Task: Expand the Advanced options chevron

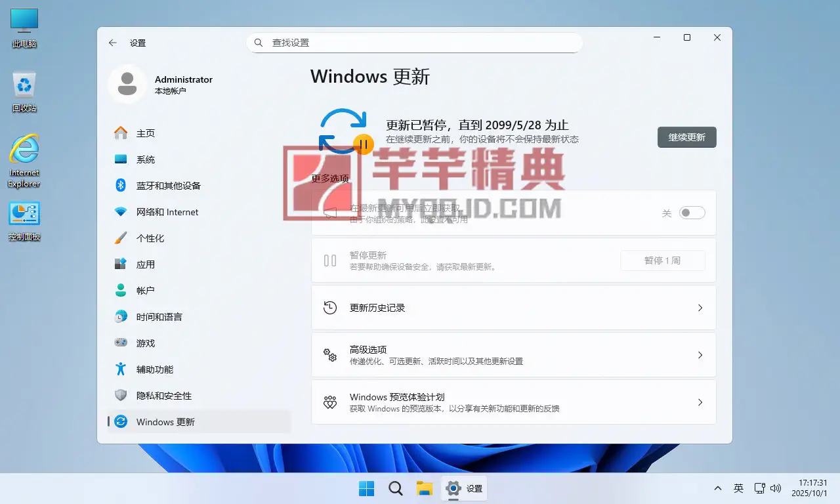Action: 700,355
